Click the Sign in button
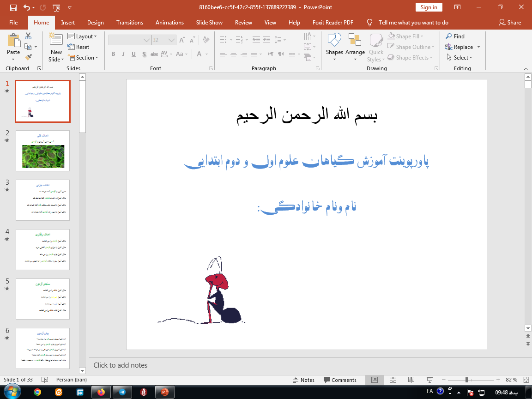This screenshot has height=399, width=532. (429, 7)
